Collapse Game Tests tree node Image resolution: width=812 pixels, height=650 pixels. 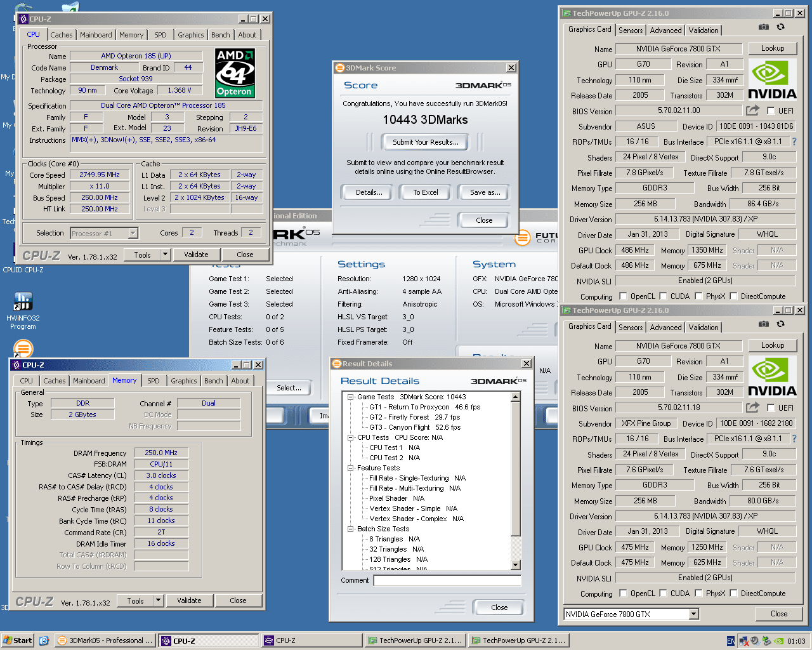pyautogui.click(x=350, y=397)
